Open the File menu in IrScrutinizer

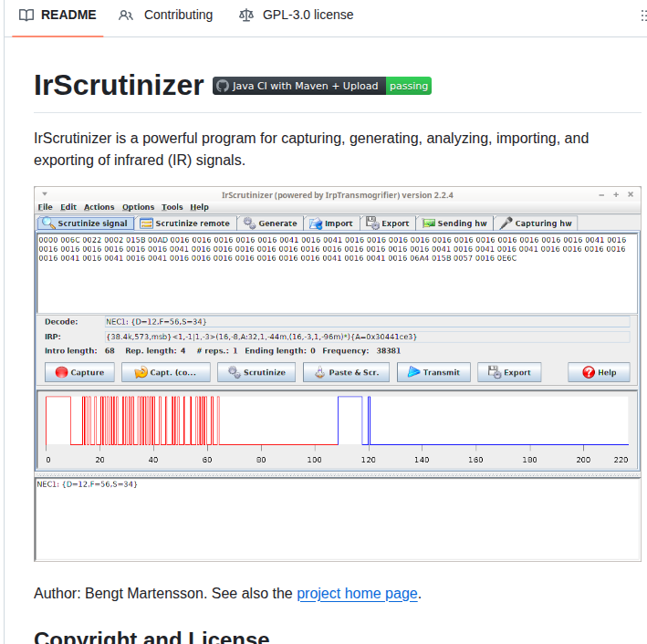[45, 207]
